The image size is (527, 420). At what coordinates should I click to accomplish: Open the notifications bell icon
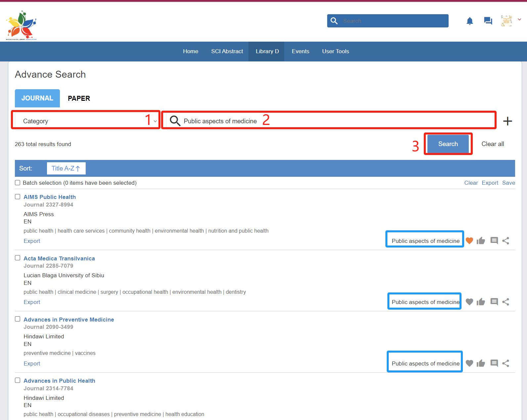click(x=469, y=21)
